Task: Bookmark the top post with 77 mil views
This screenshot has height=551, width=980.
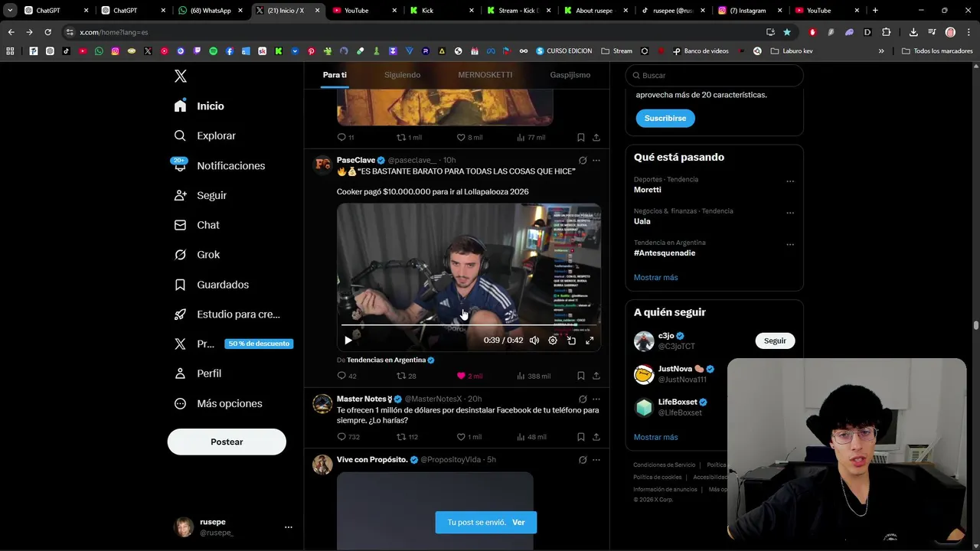Action: click(x=581, y=138)
